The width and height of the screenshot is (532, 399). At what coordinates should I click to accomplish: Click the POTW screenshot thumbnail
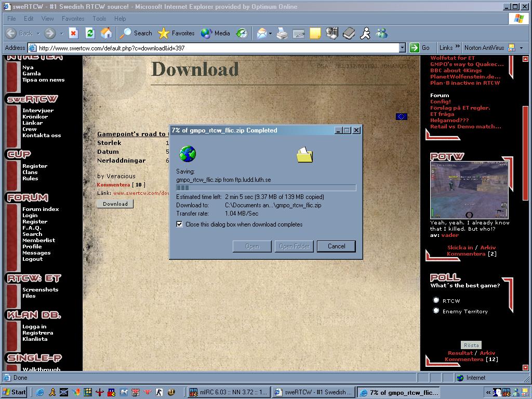[470, 190]
